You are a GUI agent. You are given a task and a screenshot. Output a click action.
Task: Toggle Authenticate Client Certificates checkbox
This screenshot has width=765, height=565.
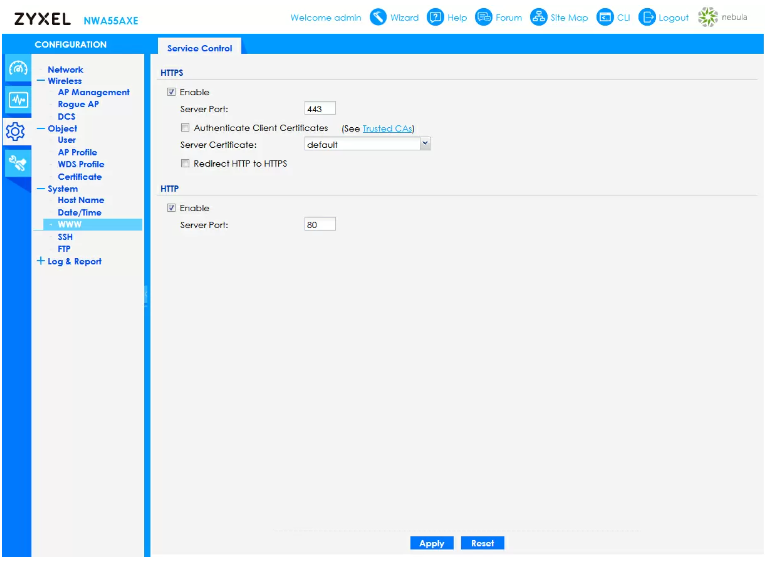point(185,128)
